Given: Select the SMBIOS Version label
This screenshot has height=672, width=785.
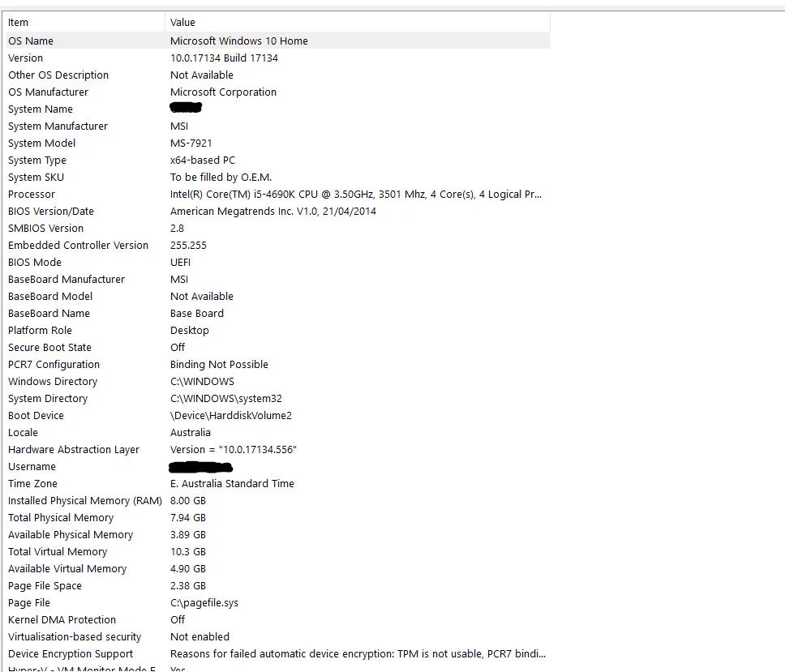Looking at the screenshot, I should (45, 228).
